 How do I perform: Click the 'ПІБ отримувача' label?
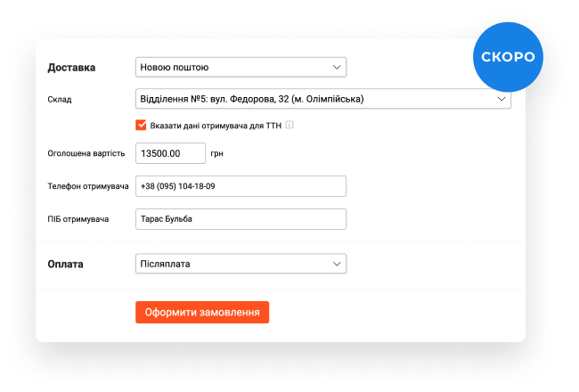click(x=77, y=219)
